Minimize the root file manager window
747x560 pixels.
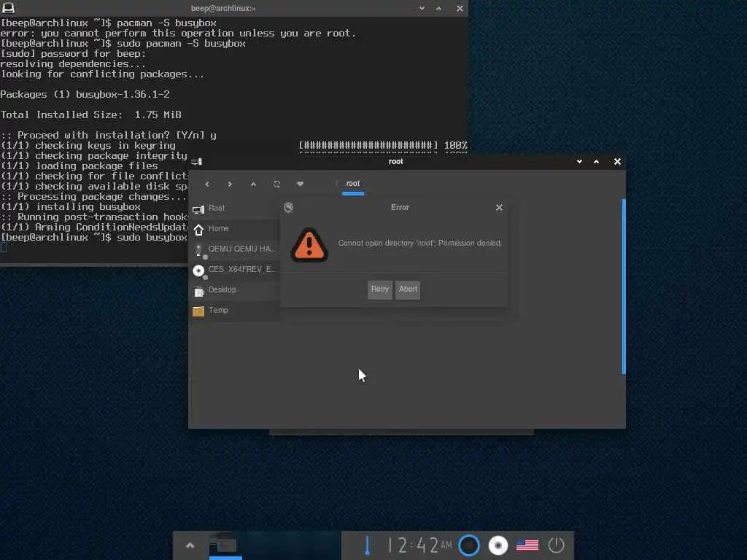pyautogui.click(x=579, y=162)
